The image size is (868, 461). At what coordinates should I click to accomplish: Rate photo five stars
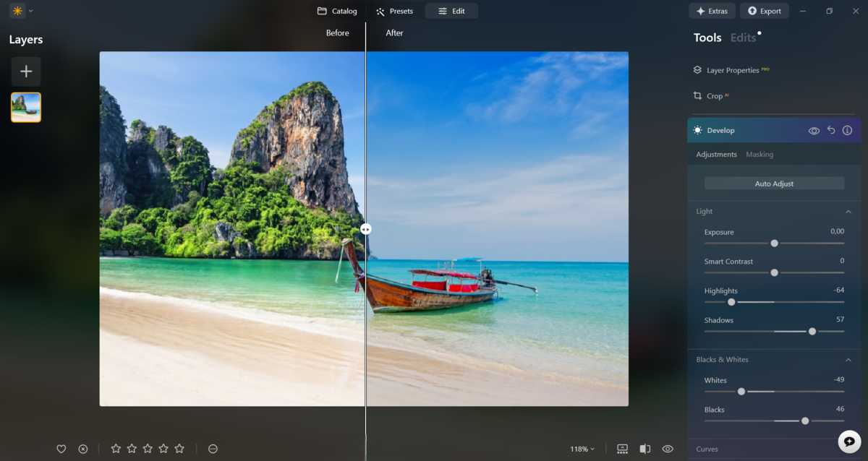click(179, 449)
